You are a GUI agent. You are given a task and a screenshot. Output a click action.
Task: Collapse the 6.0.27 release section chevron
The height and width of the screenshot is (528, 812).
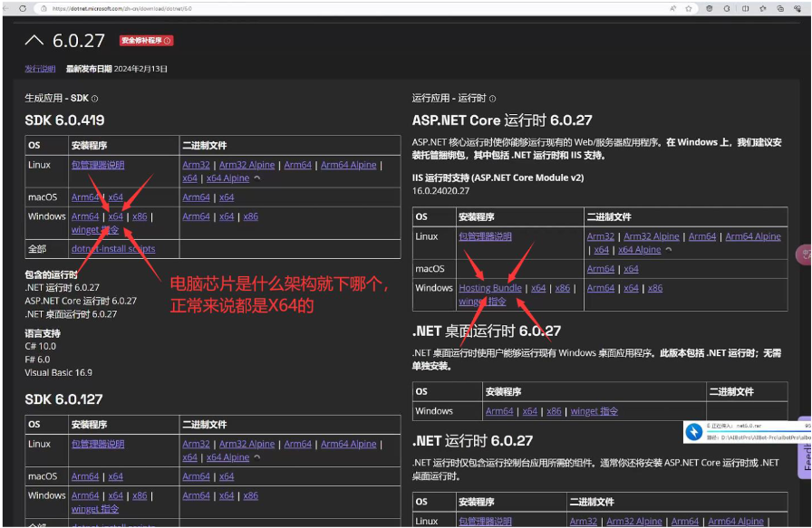pos(34,40)
